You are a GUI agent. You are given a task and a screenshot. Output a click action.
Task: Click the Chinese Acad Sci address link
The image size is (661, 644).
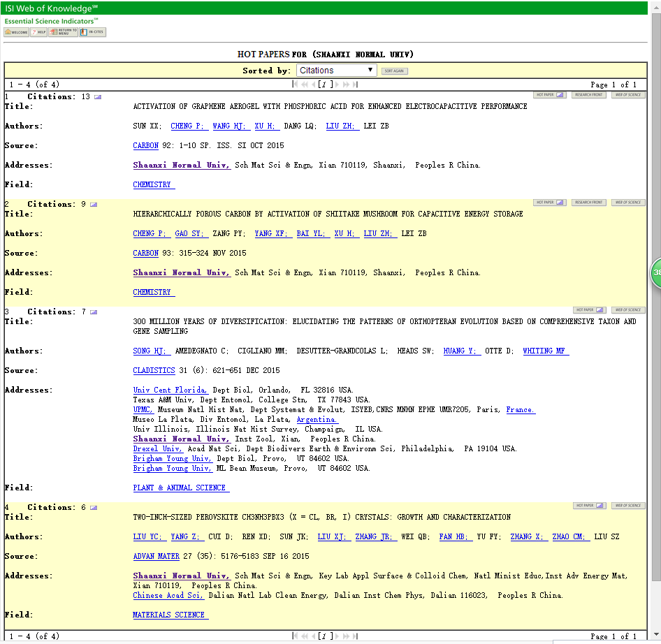tap(168, 596)
